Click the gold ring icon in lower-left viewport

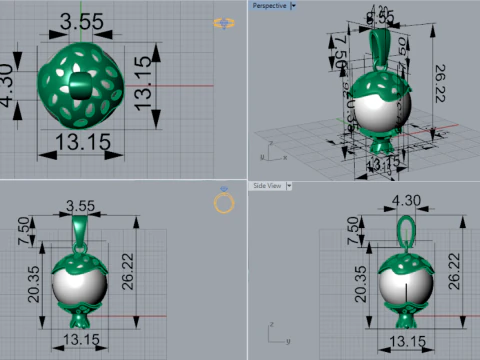224,200
